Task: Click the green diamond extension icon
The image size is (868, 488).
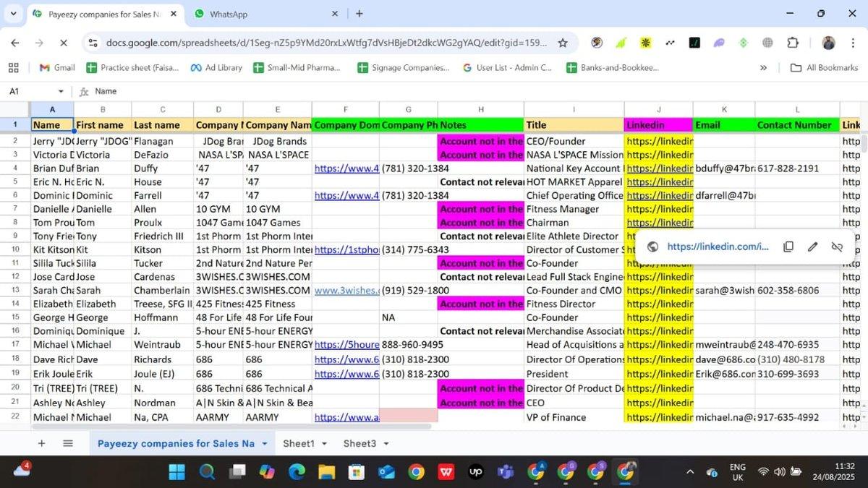Action: tap(743, 43)
